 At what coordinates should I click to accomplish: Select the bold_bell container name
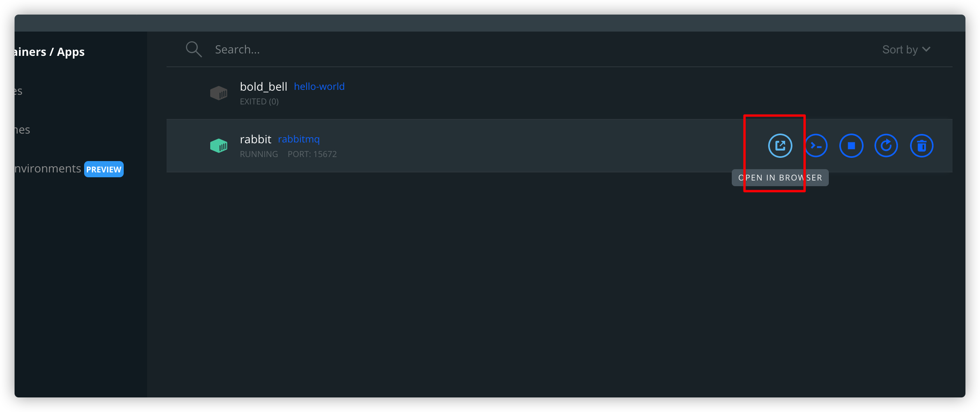(264, 87)
